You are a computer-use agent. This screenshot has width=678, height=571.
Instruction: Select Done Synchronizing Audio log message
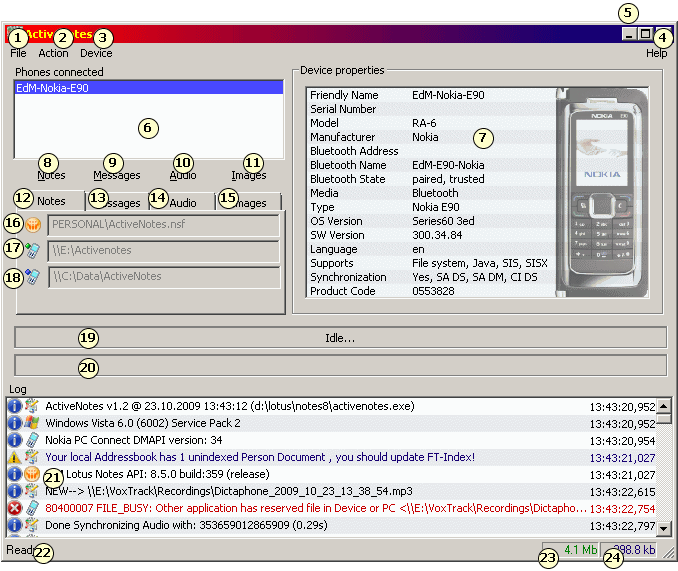[x=186, y=525]
